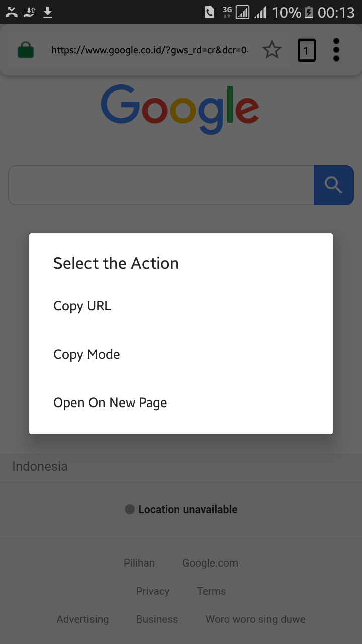Click the Advertising footer link
The height and width of the screenshot is (644, 362).
tap(82, 619)
